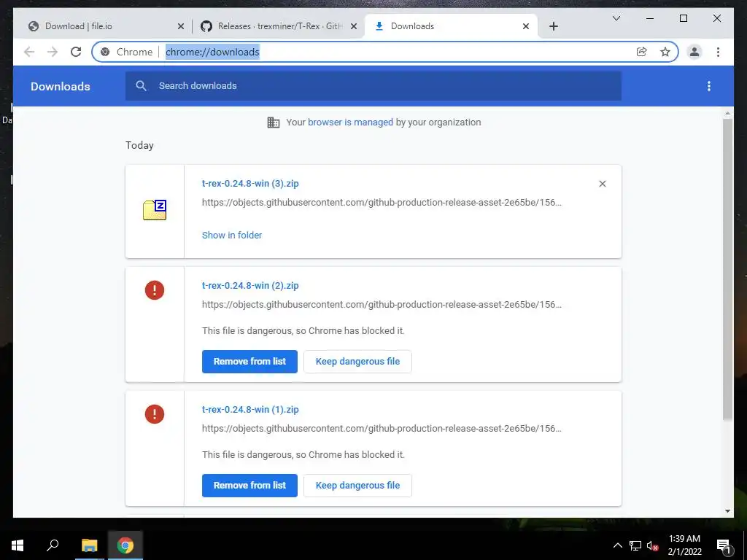Click the network icon in system tray
Image resolution: width=747 pixels, height=560 pixels.
635,545
